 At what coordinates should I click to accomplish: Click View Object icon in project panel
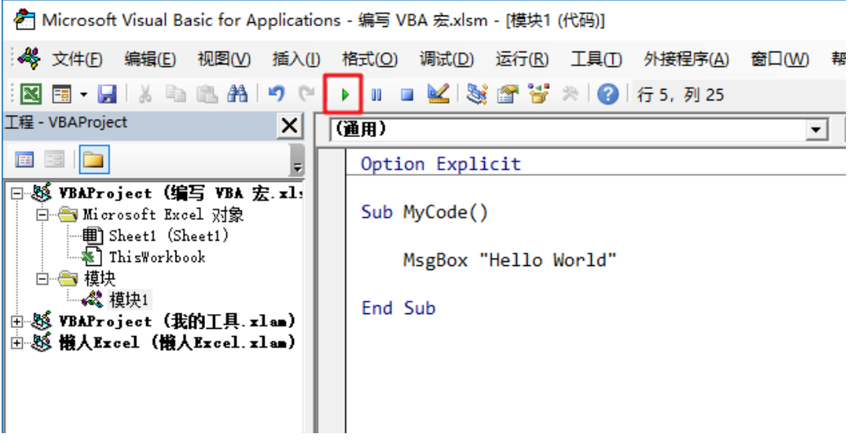click(54, 160)
